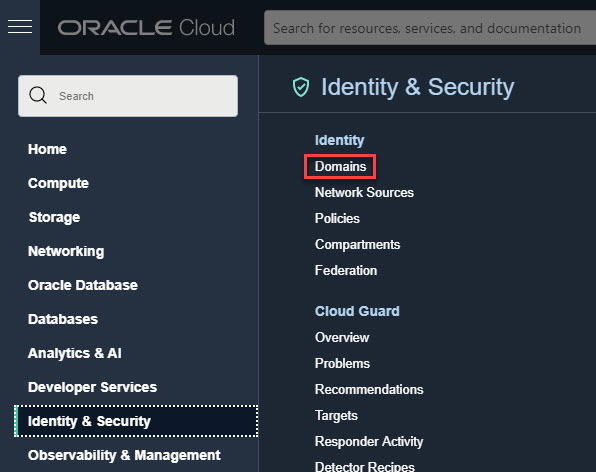The image size is (596, 472).
Task: Focus the top resource search bar
Action: (x=430, y=28)
